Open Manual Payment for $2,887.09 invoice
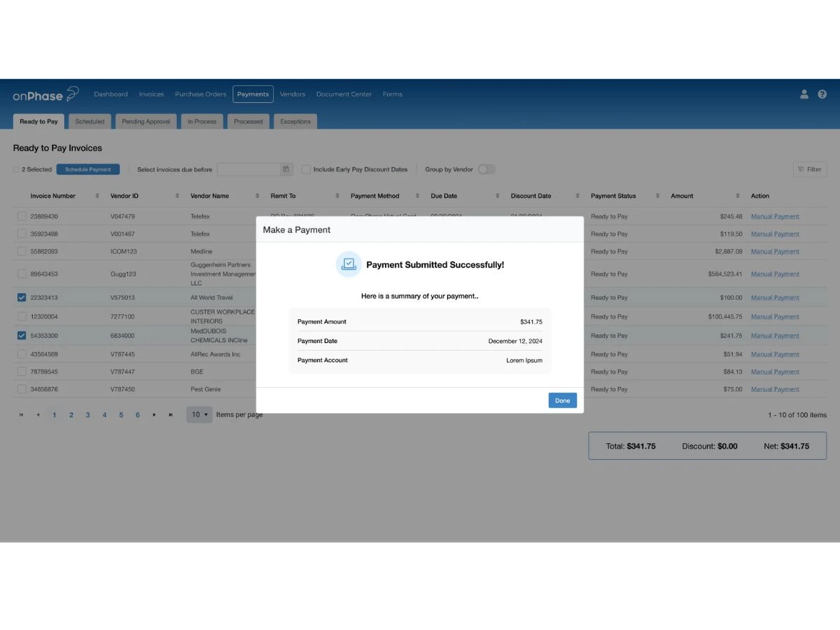The image size is (840, 630). pyautogui.click(x=775, y=251)
